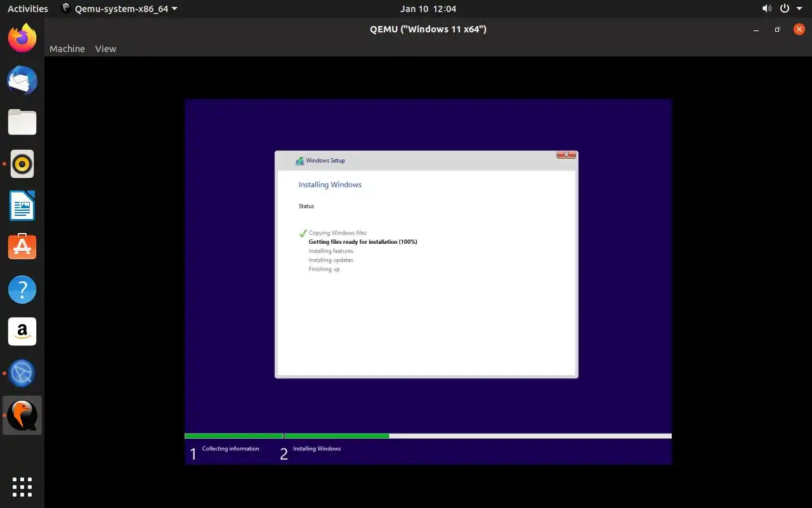Expand the system menu arrow in the top bar
812x508 pixels.
click(x=799, y=9)
